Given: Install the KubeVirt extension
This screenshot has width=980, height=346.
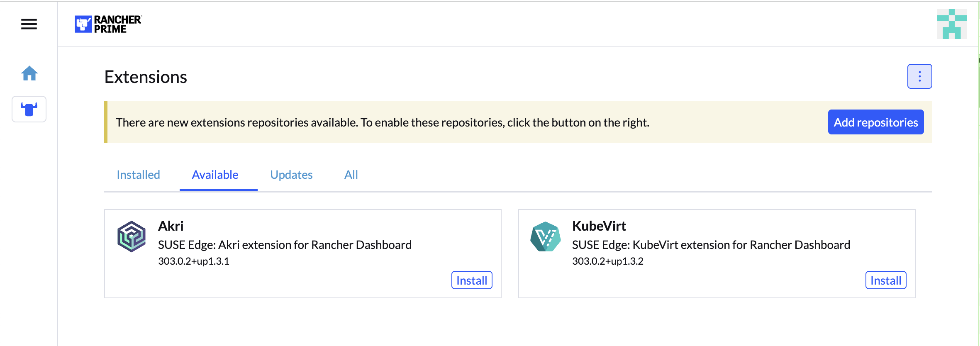Looking at the screenshot, I should point(885,280).
